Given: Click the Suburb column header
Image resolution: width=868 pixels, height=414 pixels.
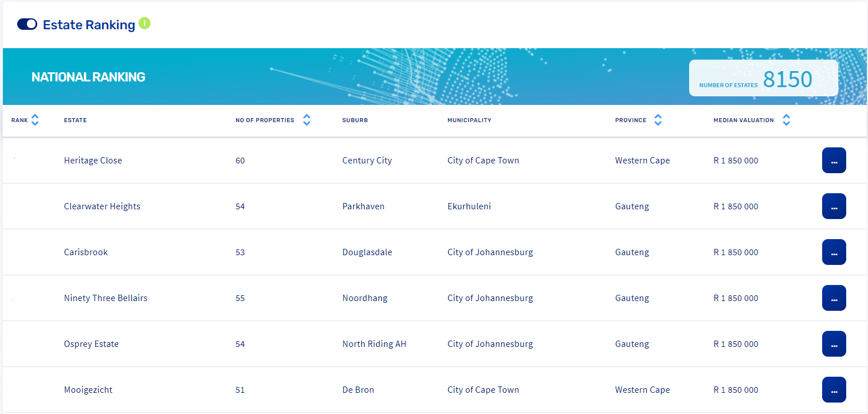Looking at the screenshot, I should click(x=355, y=120).
